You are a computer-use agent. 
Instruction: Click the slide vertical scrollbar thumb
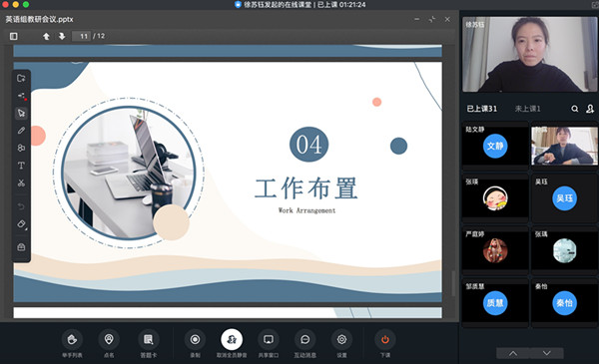[453, 283]
